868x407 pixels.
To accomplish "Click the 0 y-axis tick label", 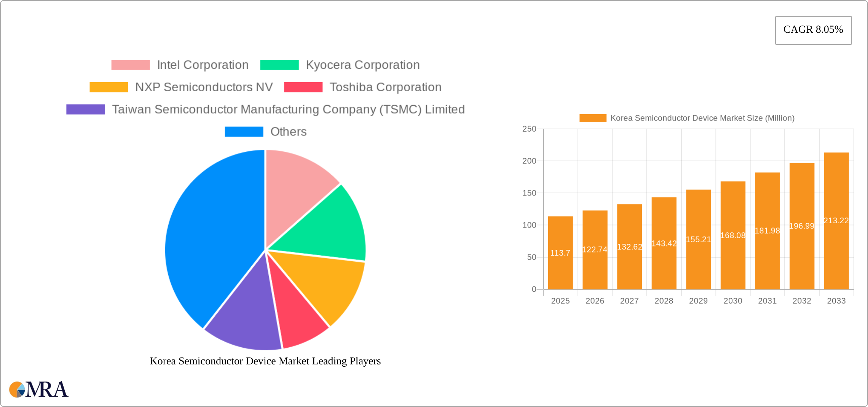I will 534,289.
